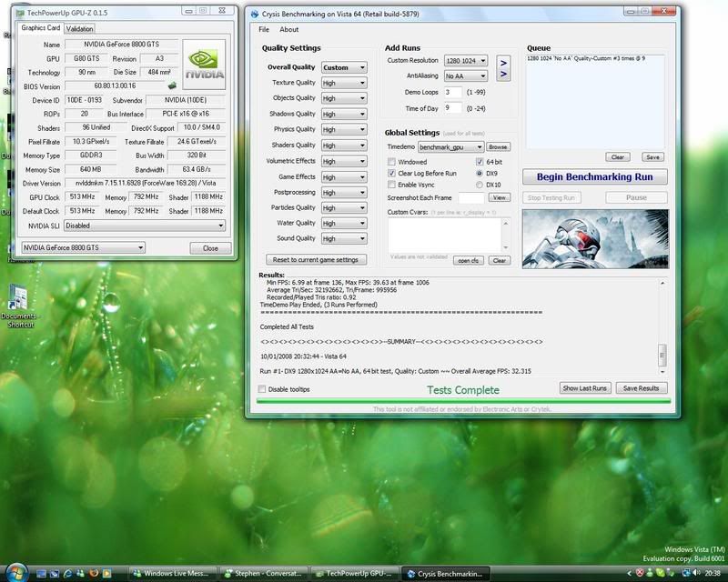Image resolution: width=728 pixels, height=582 pixels.
Task: Show hidden tray icons with the chevron
Action: (630, 574)
